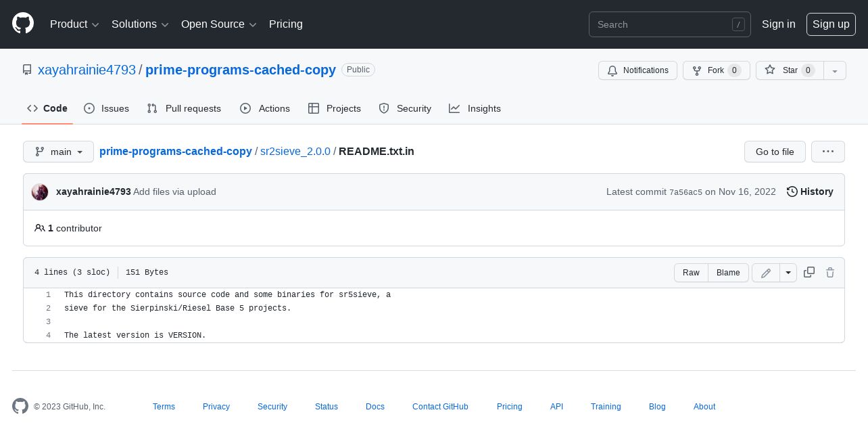The height and width of the screenshot is (448, 868).
Task: Select line number 2
Action: click(48, 309)
